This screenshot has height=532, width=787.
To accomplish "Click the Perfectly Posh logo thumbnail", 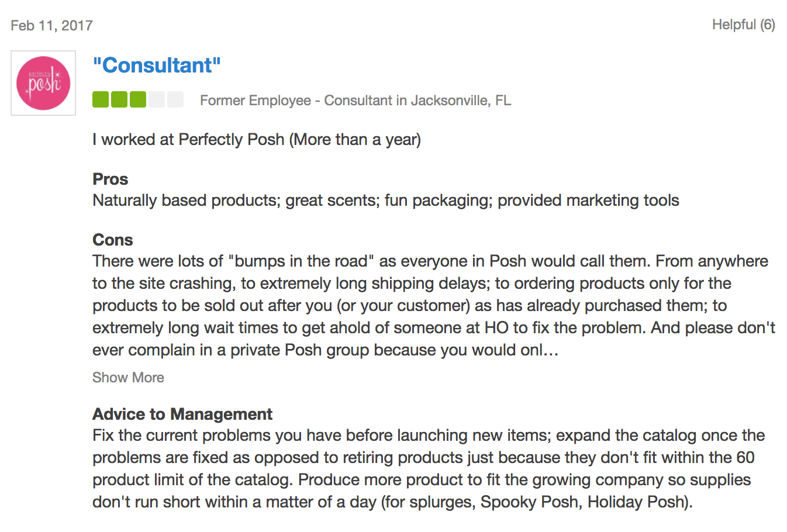I will pos(43,83).
